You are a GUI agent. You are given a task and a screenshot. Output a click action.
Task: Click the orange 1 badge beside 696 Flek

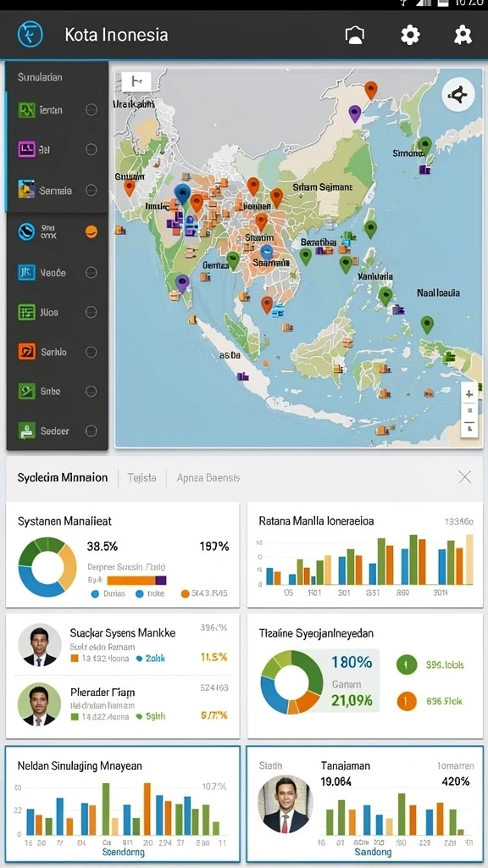pos(406,701)
